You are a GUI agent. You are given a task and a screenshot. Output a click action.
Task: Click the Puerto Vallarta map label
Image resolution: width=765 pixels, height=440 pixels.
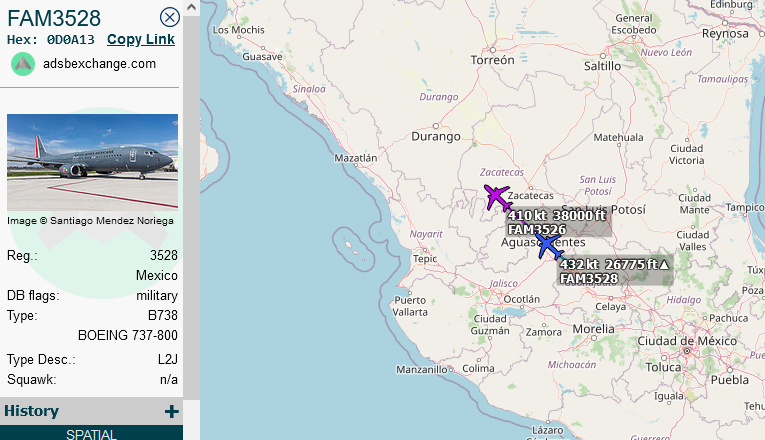click(x=410, y=306)
